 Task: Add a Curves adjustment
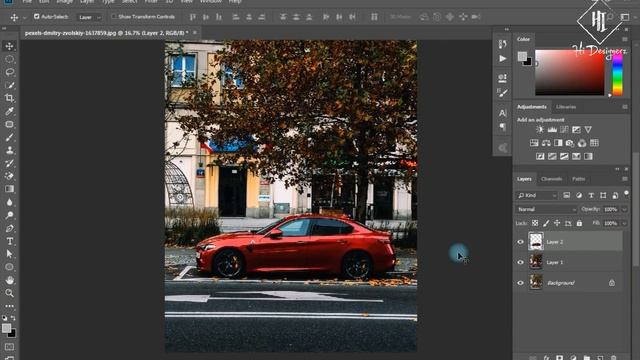[564, 130]
